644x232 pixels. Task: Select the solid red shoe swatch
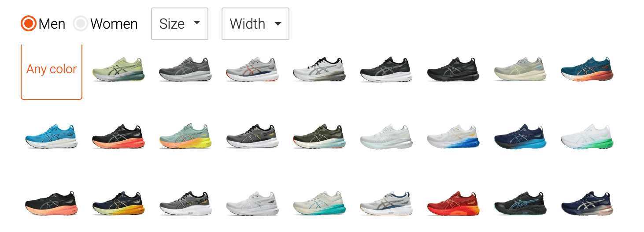[453, 203]
